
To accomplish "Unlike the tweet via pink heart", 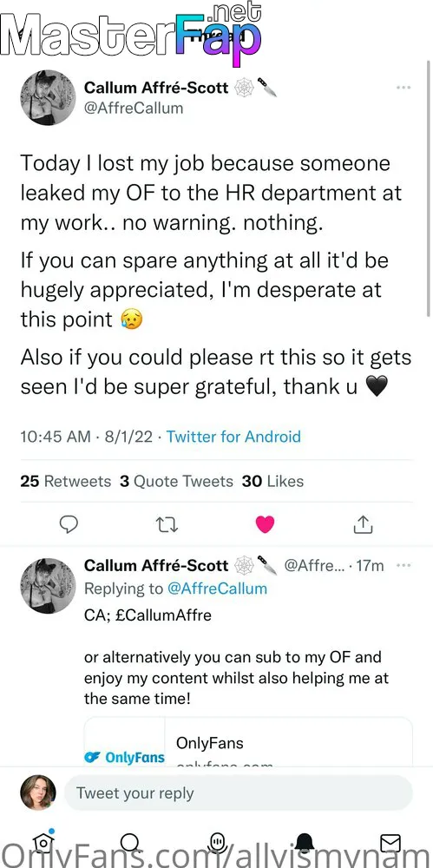I will 265,523.
